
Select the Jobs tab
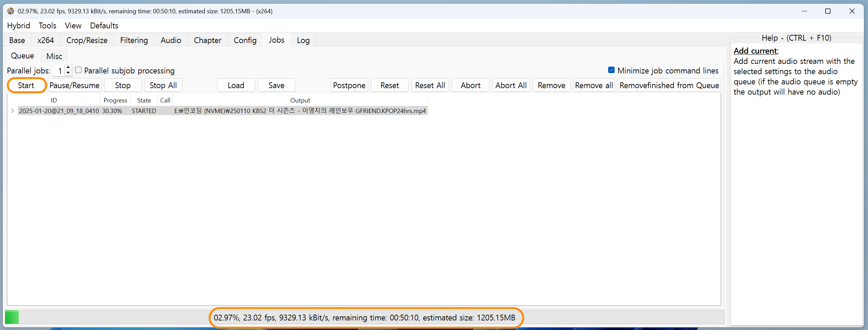click(276, 40)
